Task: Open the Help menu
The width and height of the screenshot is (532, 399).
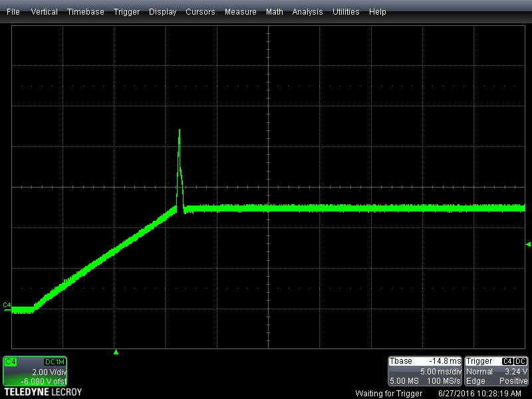Action: (x=378, y=12)
